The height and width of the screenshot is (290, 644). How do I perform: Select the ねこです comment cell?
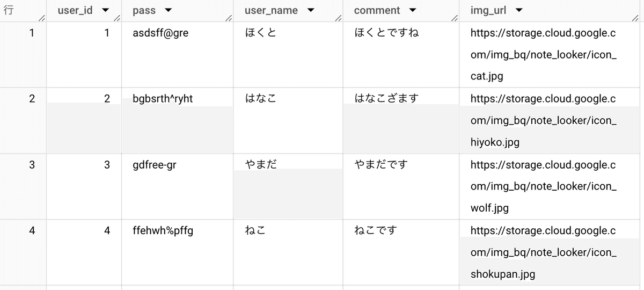(x=401, y=252)
